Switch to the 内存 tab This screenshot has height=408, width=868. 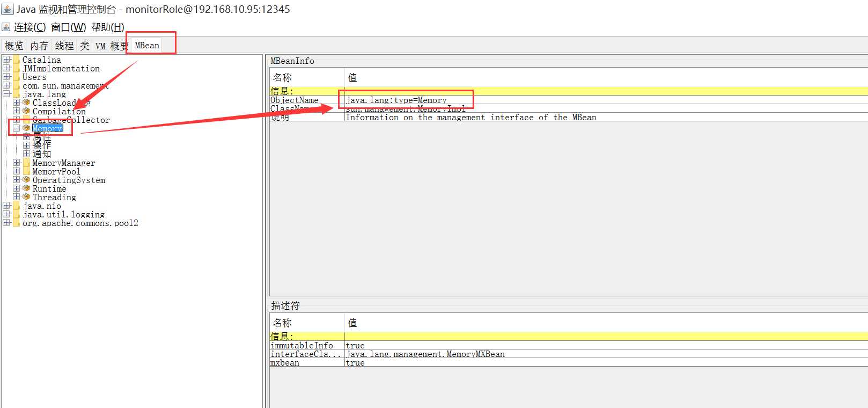click(39, 46)
